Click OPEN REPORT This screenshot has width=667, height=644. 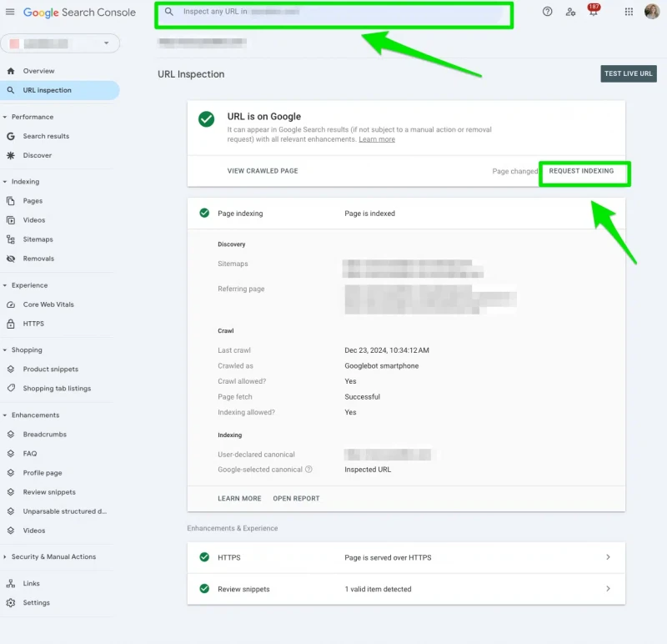[x=296, y=498]
